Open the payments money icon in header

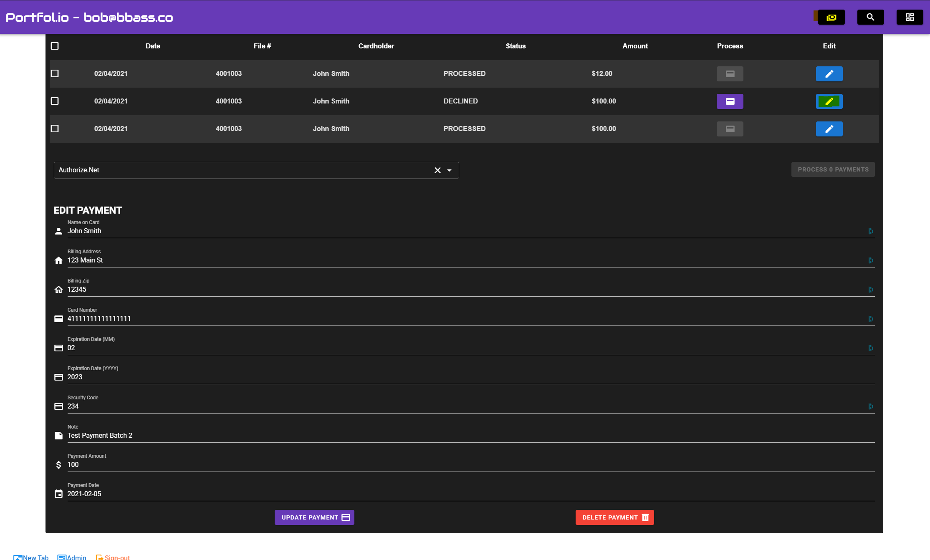(831, 17)
